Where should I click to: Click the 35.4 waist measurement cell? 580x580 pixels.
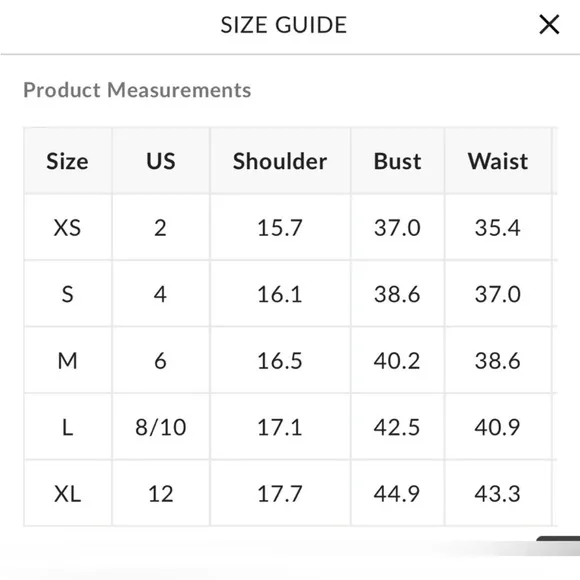[x=498, y=227]
